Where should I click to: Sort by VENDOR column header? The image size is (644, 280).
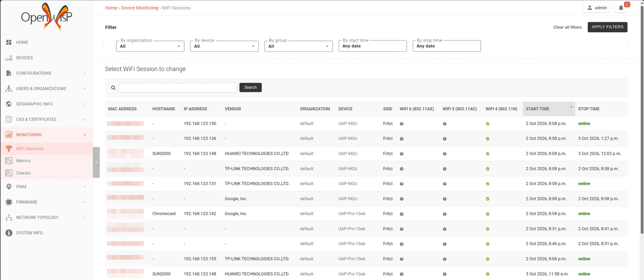[x=233, y=109]
